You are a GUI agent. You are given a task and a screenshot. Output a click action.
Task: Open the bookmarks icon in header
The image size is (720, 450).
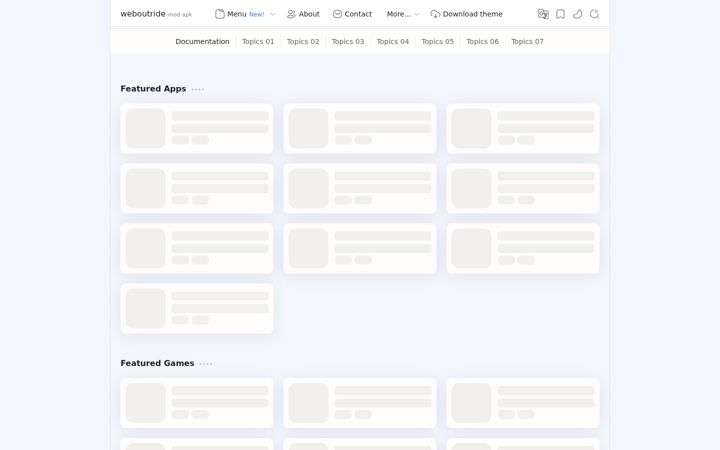click(560, 14)
